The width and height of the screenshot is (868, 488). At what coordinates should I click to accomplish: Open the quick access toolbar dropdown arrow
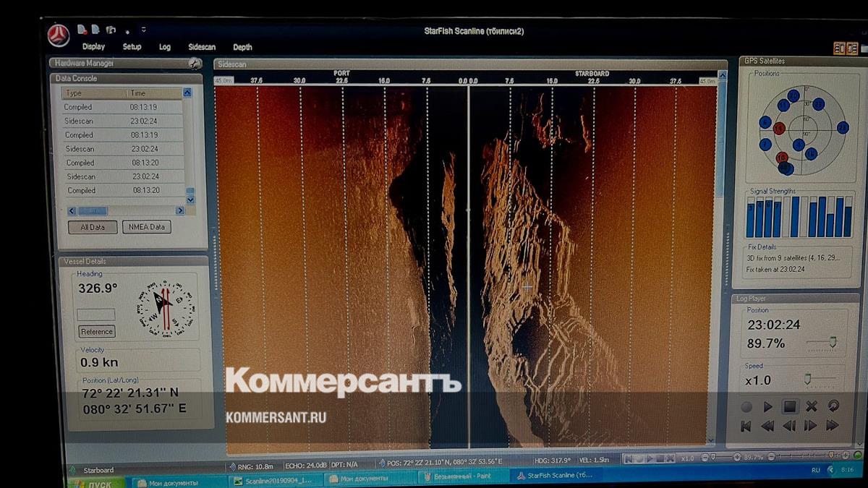tap(143, 30)
